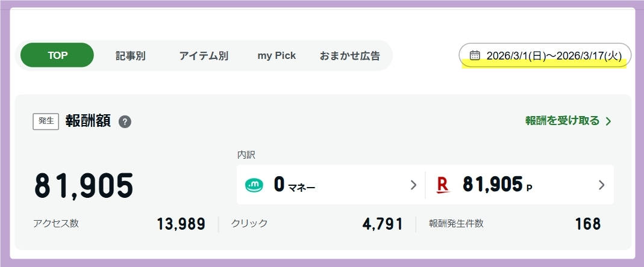
Task: Select the TOP tab
Action: tap(57, 55)
